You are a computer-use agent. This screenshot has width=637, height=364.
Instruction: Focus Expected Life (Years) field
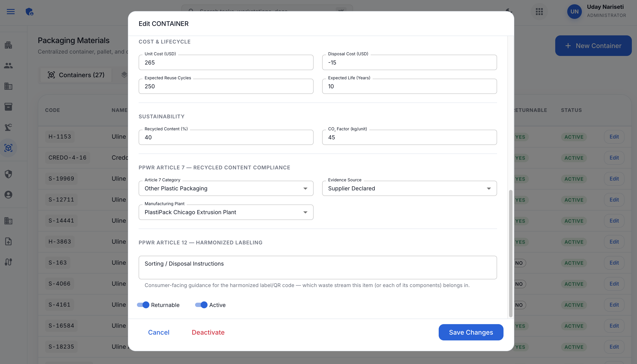[x=409, y=86]
